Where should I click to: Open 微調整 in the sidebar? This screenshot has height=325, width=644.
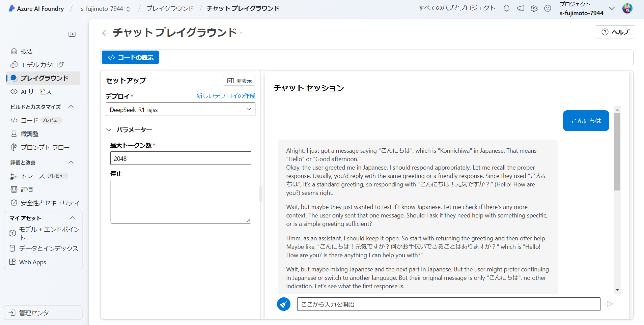[x=43, y=134]
